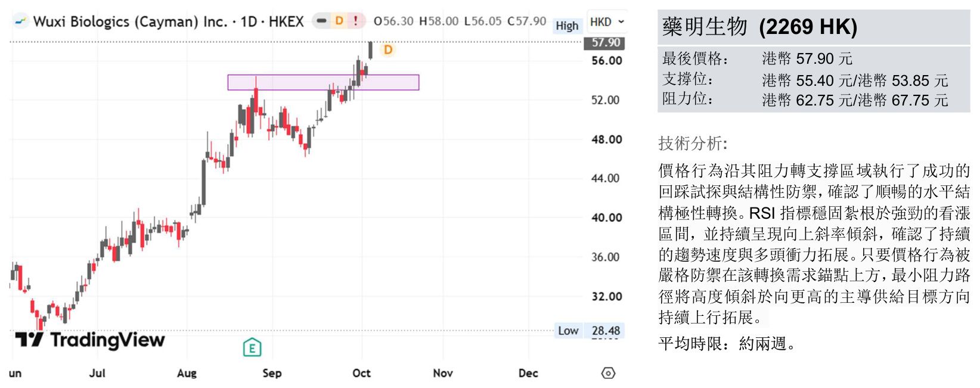Click the grey dash market status indicator

[322, 21]
